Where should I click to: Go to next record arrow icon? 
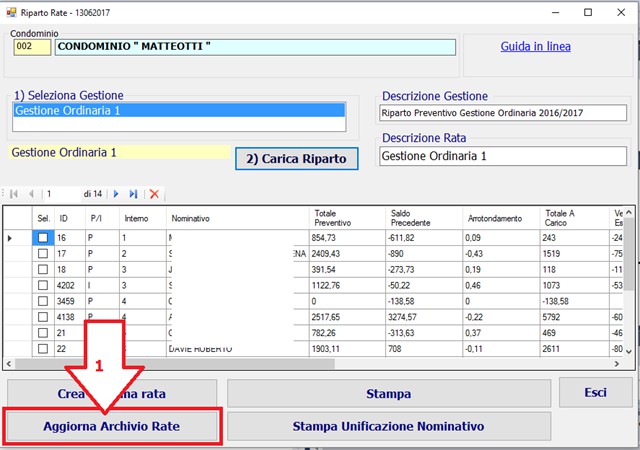coord(116,194)
